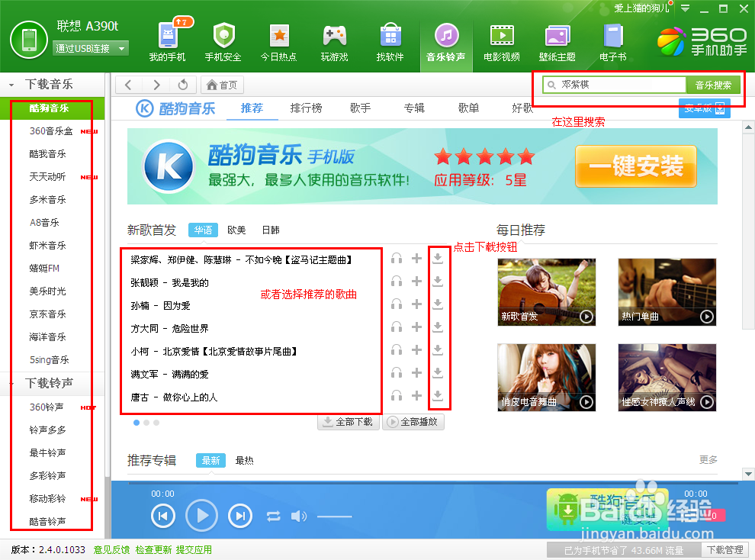Click the 首页 home button

(222, 85)
